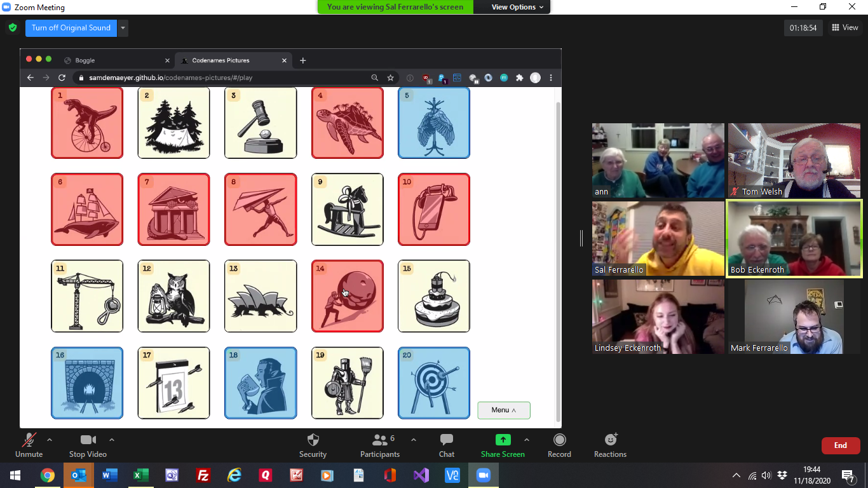
Task: Start recording with the Record icon
Action: [559, 440]
